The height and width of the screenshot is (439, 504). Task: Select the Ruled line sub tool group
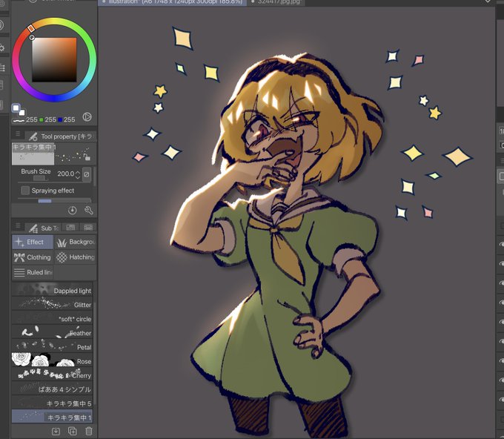click(x=33, y=272)
